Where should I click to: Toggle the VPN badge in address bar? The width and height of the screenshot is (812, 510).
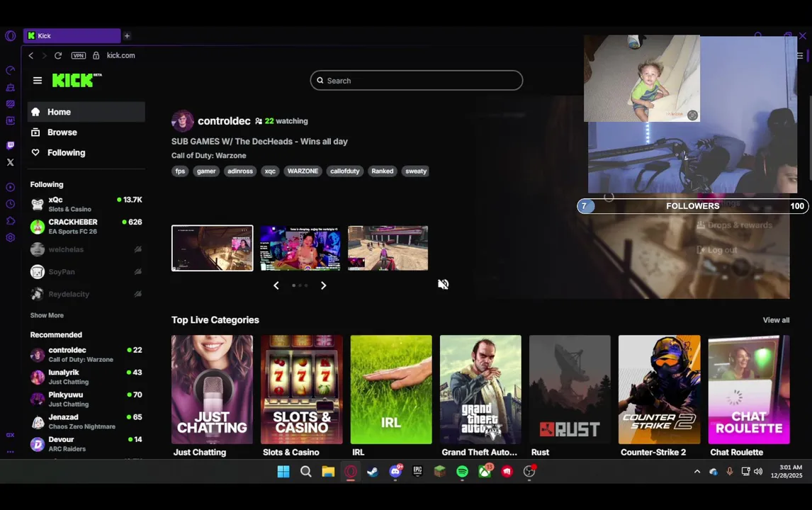point(79,55)
